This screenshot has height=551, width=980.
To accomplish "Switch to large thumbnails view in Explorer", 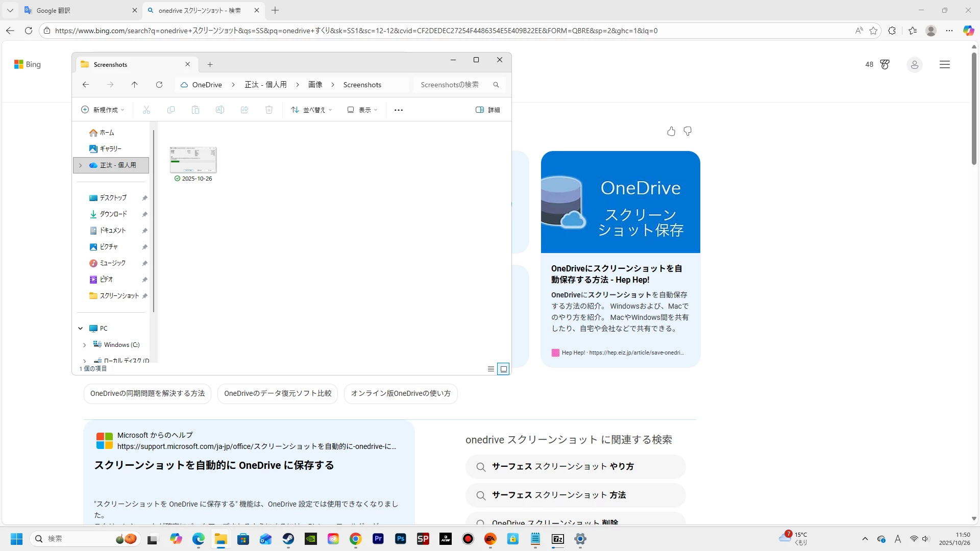I will 503,369.
